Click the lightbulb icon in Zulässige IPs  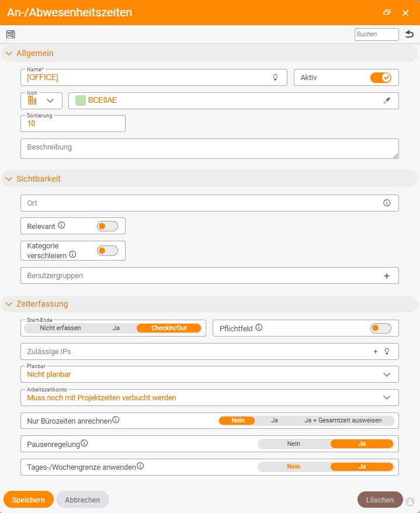tap(387, 351)
